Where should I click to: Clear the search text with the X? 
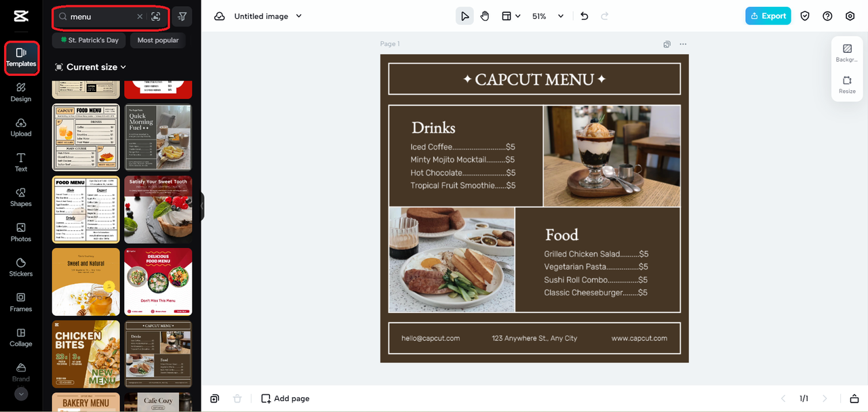pos(140,16)
